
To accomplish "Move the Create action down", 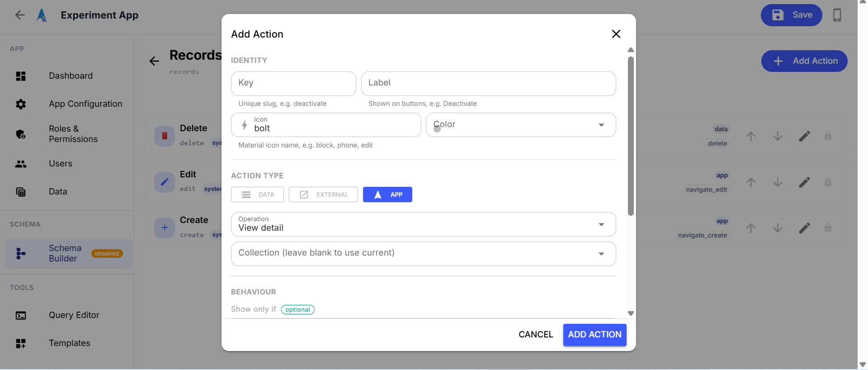I will coord(778,228).
